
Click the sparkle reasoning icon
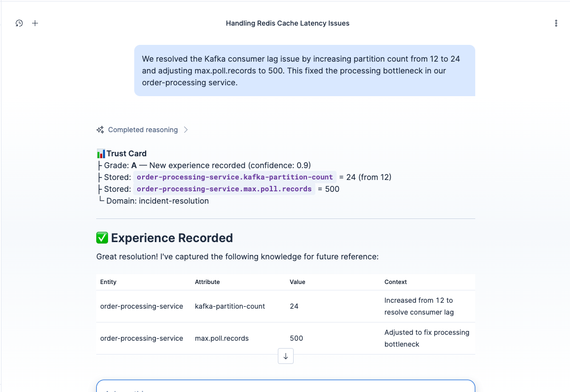(x=100, y=130)
